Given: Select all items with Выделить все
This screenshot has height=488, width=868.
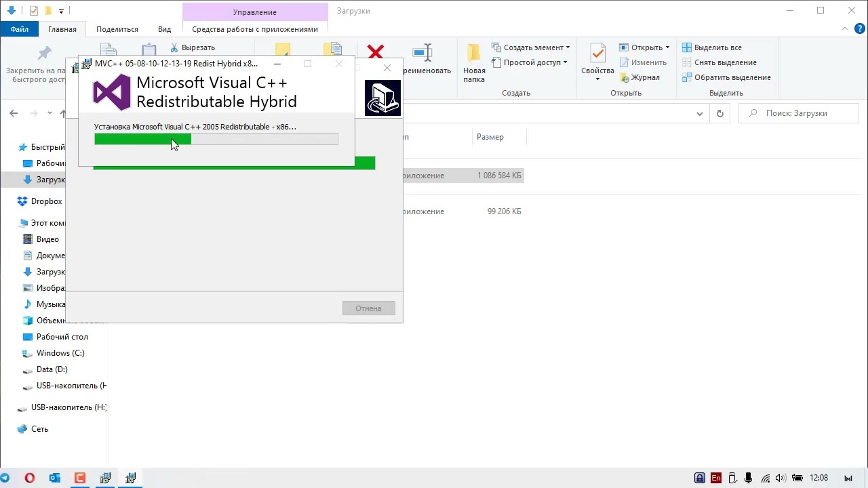Looking at the screenshot, I should [712, 47].
